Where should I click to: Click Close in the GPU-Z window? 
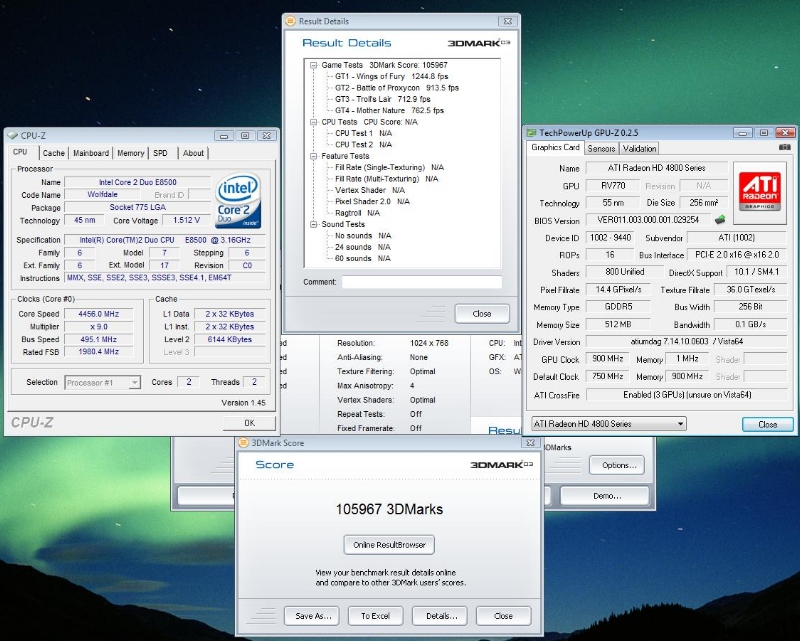[767, 425]
